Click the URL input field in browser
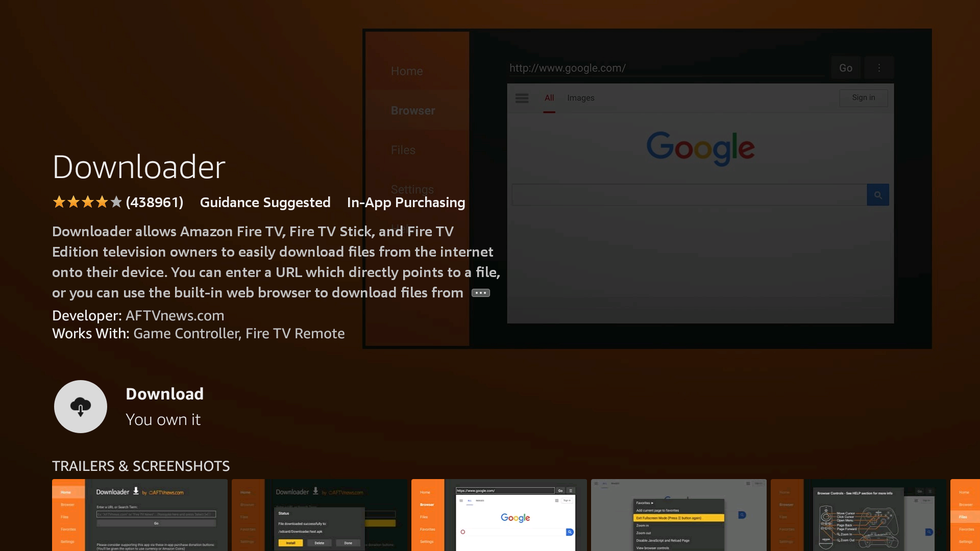The width and height of the screenshot is (980, 551). tap(668, 67)
